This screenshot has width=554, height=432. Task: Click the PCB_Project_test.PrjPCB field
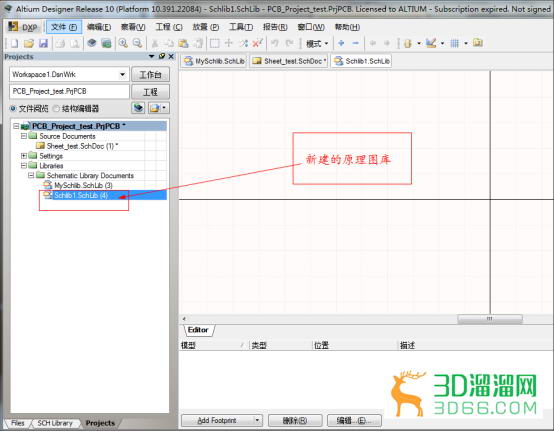[69, 91]
